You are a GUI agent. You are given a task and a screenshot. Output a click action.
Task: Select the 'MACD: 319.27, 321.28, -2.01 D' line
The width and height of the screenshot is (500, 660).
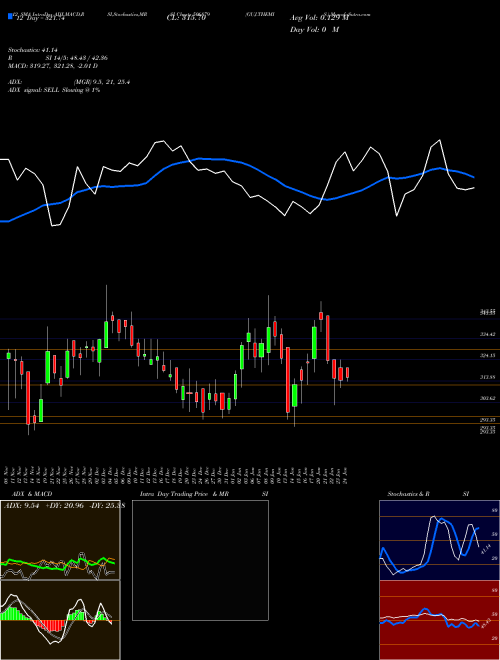pyautogui.click(x=53, y=66)
